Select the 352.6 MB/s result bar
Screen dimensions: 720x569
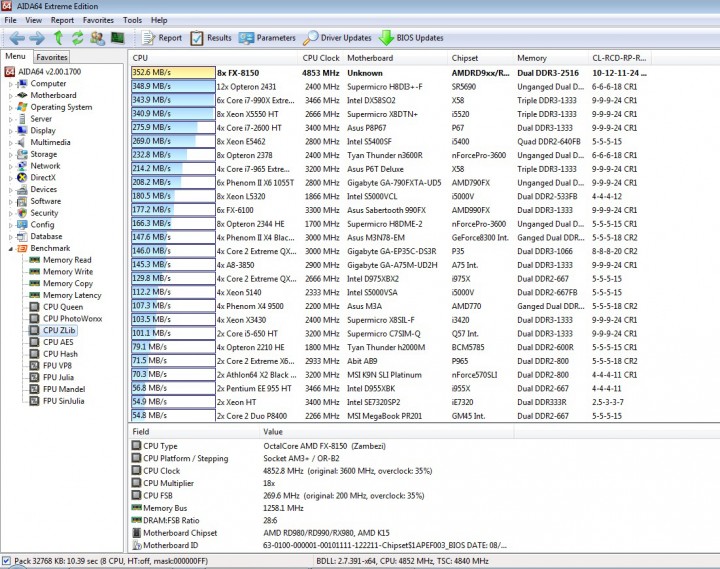click(x=173, y=73)
